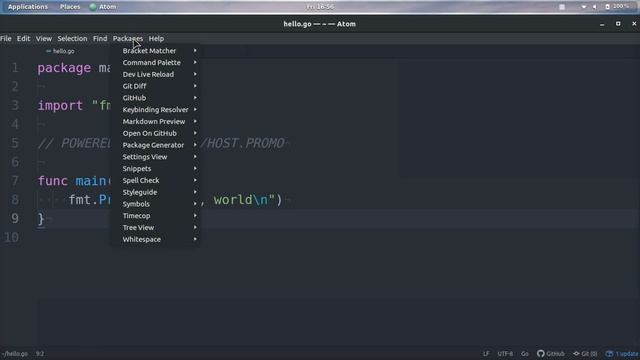This screenshot has height=360, width=640.
Task: Expand Command Palette submenu
Action: [x=156, y=62]
